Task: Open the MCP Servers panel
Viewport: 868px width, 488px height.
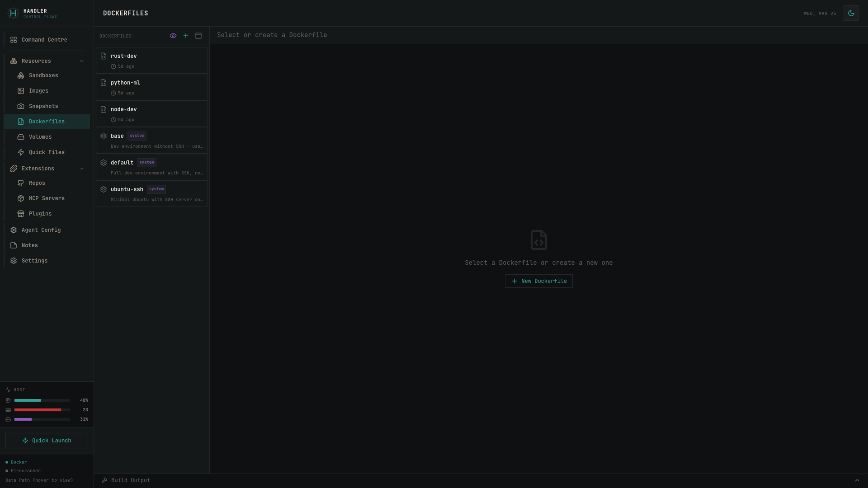Action: pos(47,198)
